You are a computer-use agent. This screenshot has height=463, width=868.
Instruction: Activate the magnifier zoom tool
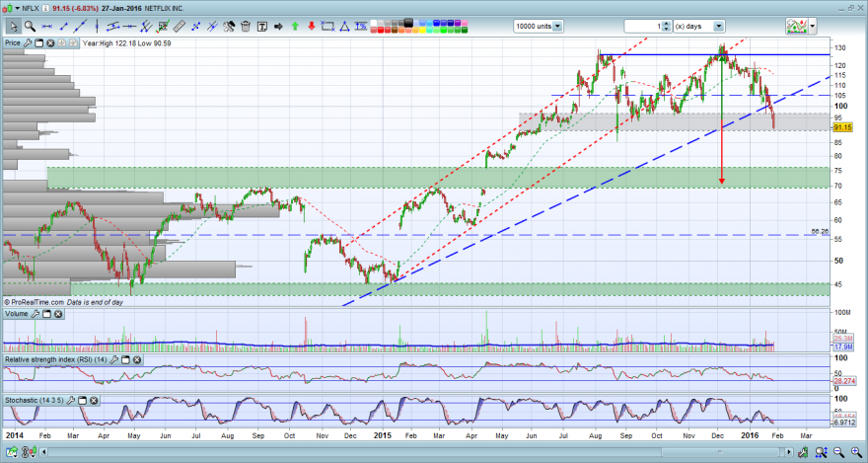click(30, 26)
